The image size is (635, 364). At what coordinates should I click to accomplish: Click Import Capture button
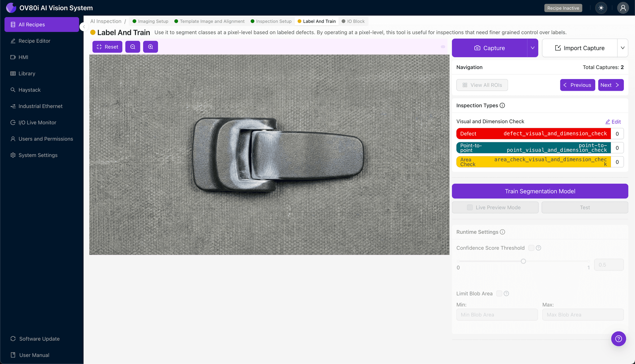coord(579,48)
